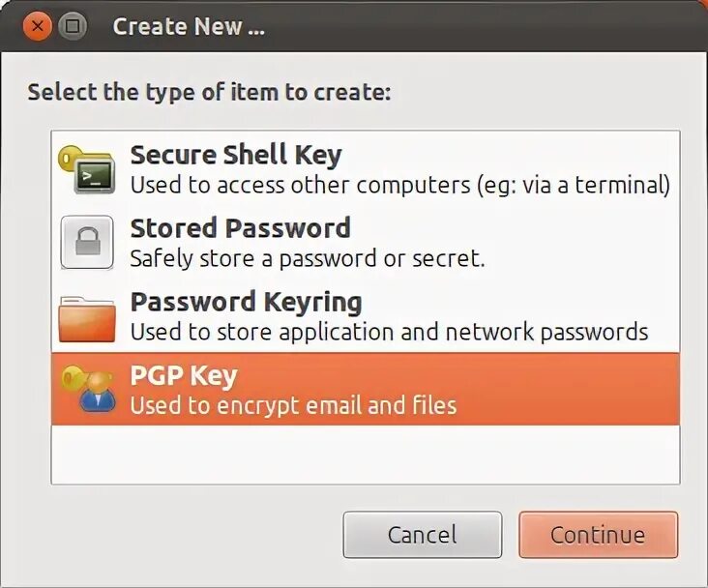Select the Secure Shell Key title text
The width and height of the screenshot is (708, 588).
tap(236, 155)
